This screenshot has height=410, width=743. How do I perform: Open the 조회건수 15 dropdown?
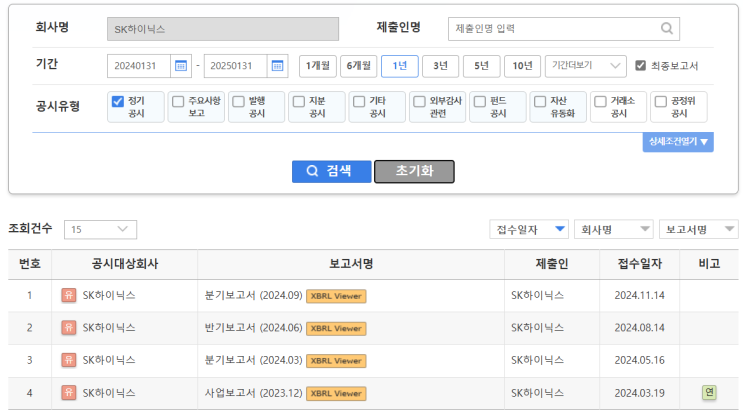(x=100, y=229)
